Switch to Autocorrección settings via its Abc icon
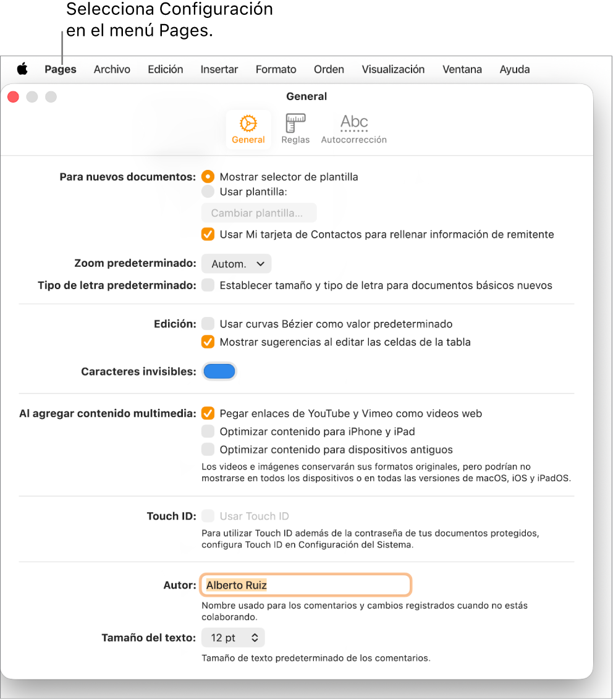 (x=353, y=129)
